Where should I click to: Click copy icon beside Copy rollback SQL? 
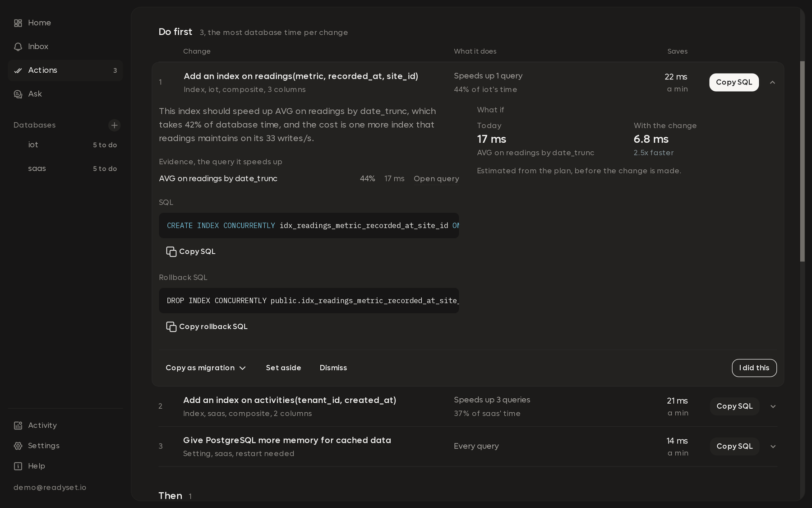coord(171,326)
